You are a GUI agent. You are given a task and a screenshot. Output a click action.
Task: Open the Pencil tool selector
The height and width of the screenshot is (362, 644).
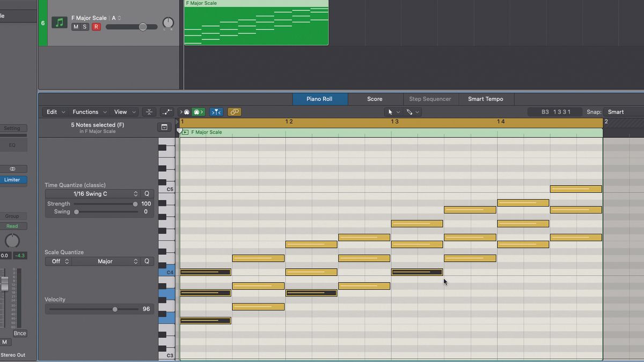pyautogui.click(x=413, y=112)
